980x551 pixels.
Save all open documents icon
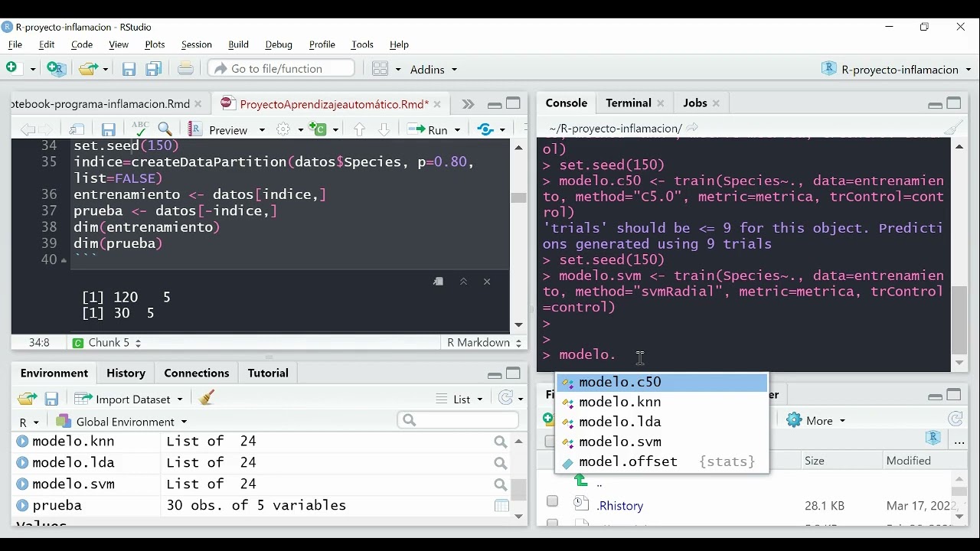154,69
